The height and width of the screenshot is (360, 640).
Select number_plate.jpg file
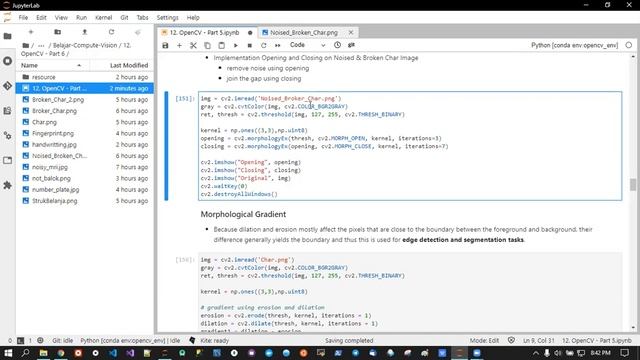(85, 189)
